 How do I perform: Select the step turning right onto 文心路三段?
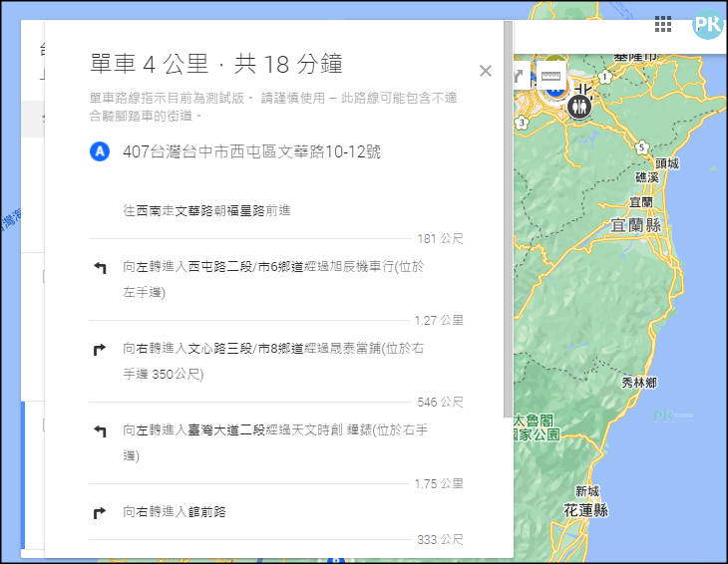click(273, 361)
